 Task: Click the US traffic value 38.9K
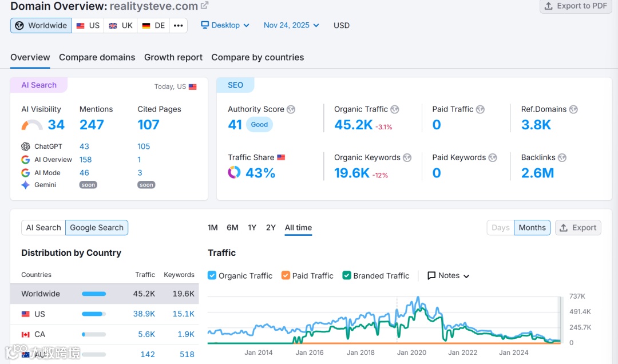click(x=144, y=314)
